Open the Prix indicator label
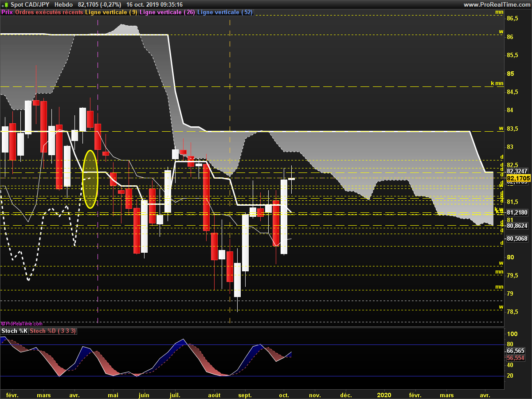Viewport: 532px width, 399px height. pyautogui.click(x=7, y=12)
